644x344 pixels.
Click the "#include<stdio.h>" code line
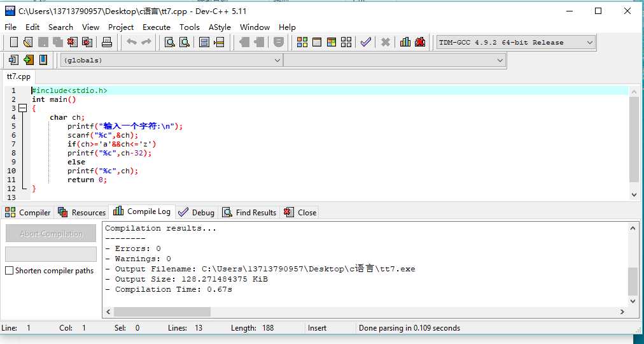pyautogui.click(x=69, y=90)
